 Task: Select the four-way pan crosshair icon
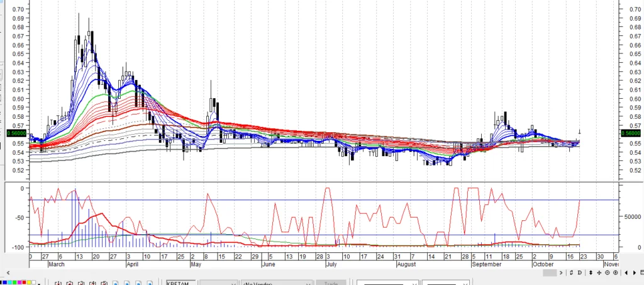[x=599, y=272]
